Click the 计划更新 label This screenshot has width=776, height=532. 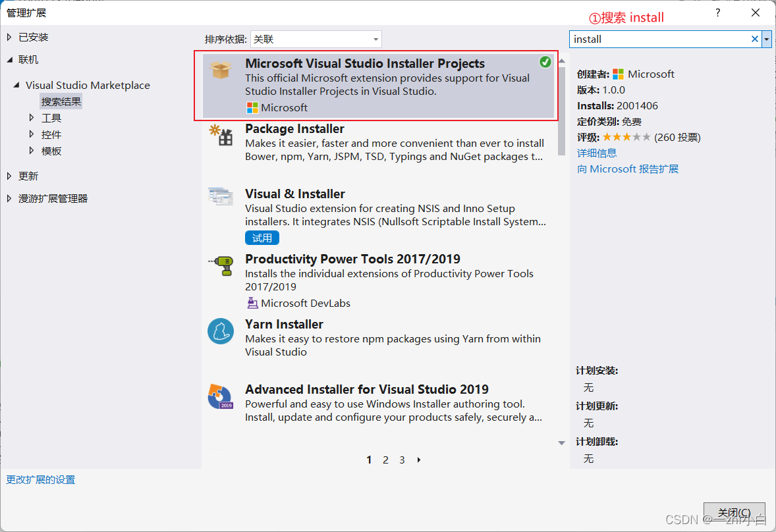coord(597,406)
